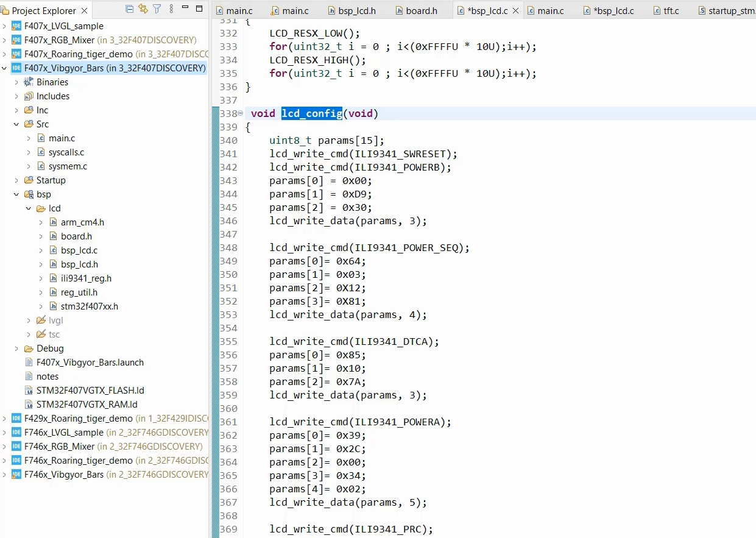Viewport: 756px width, 538px height.
Task: Select STM32F407VGTX_RAM.ld in the tree
Action: click(87, 405)
